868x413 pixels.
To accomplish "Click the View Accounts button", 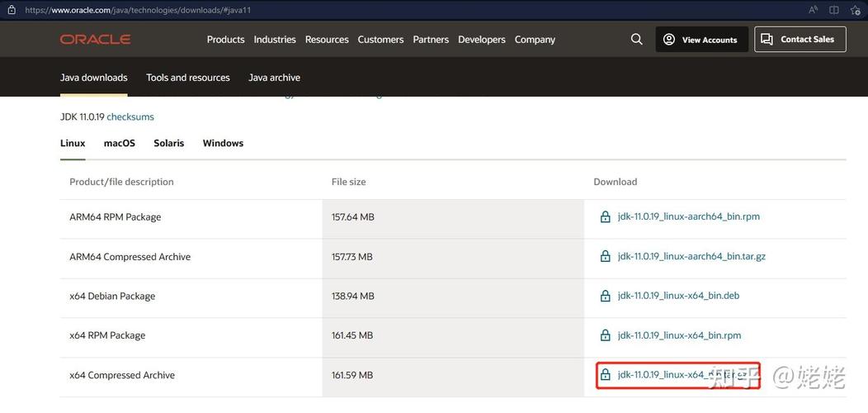I will 702,40.
